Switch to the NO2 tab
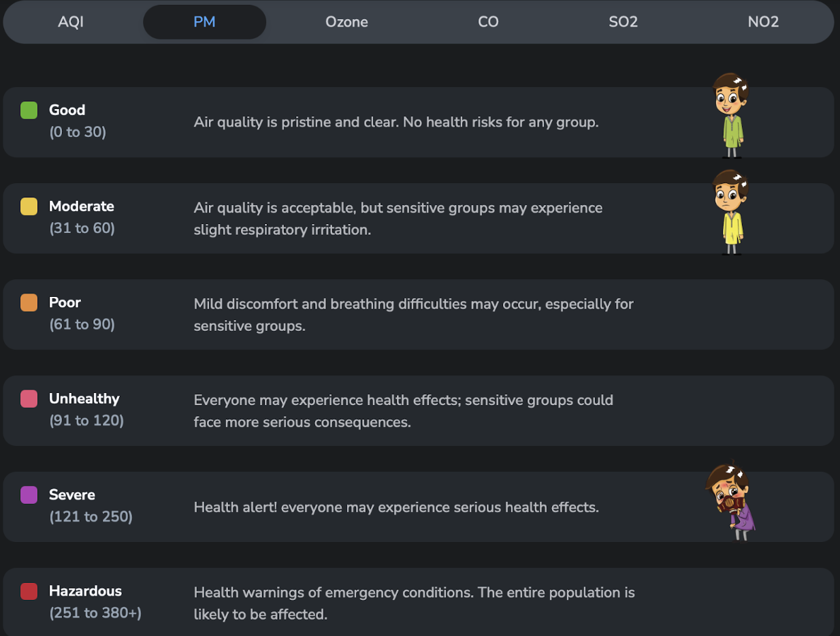 point(763,22)
